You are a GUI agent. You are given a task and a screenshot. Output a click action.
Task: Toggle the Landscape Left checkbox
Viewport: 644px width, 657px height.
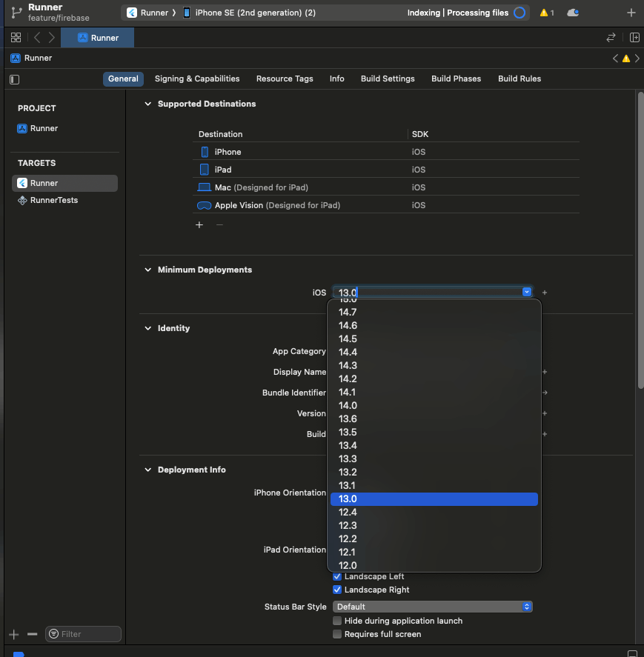pos(337,576)
